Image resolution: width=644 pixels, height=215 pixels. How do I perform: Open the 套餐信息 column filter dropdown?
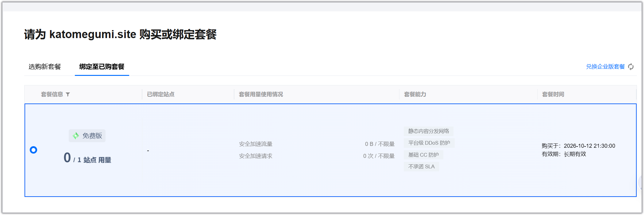click(56, 94)
